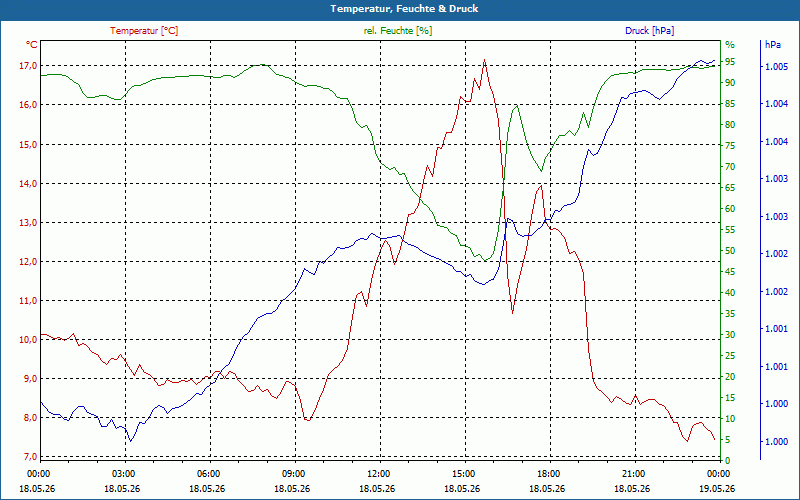Click time axis label 15:00
The width and height of the screenshot is (800, 500).
pyautogui.click(x=465, y=473)
